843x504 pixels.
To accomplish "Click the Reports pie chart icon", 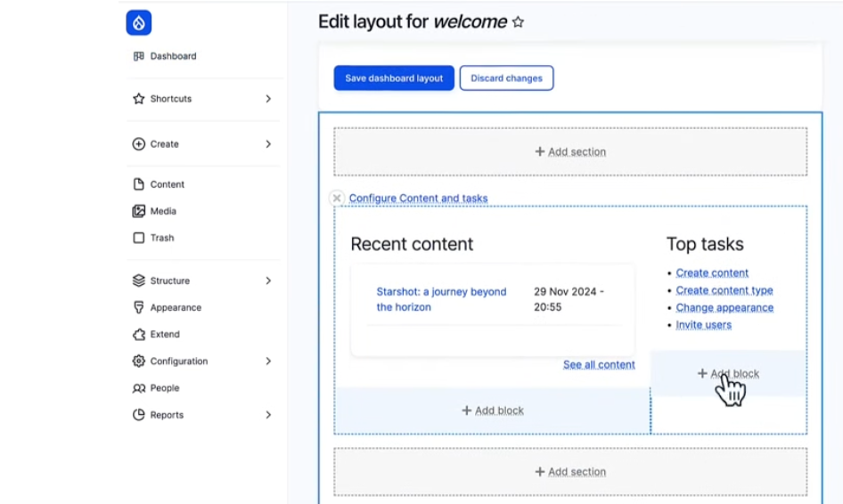I will click(139, 415).
